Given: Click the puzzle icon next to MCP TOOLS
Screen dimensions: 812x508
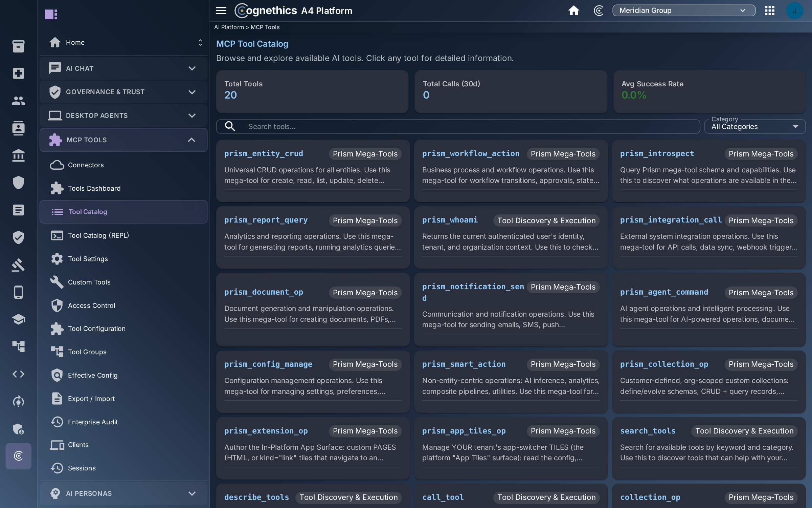Looking at the screenshot, I should [x=55, y=140].
